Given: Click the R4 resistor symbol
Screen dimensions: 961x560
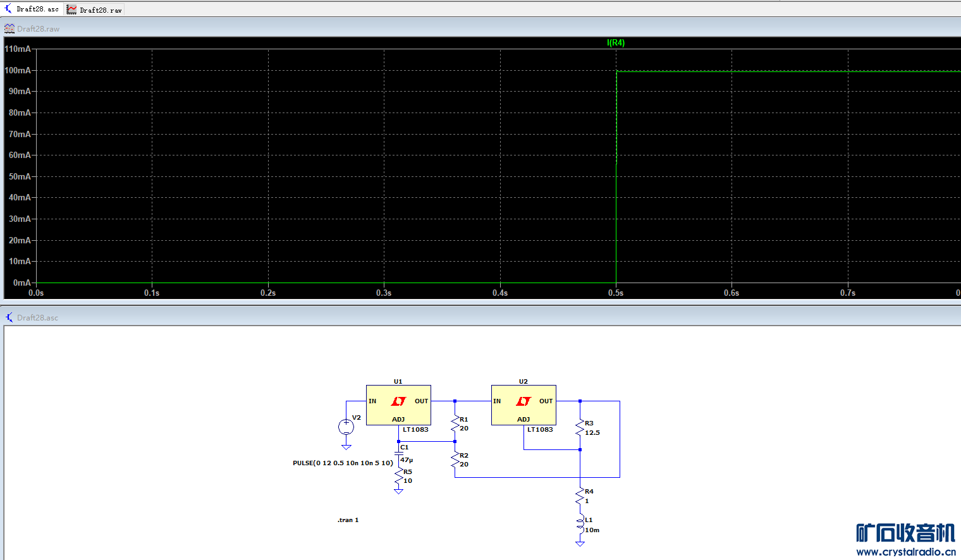Looking at the screenshot, I should [x=580, y=496].
